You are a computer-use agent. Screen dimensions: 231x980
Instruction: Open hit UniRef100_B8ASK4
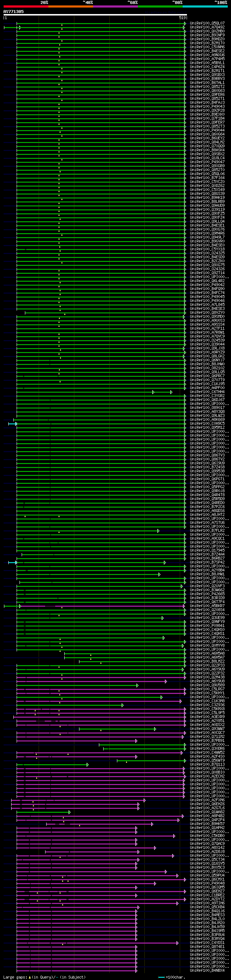pos(208,150)
